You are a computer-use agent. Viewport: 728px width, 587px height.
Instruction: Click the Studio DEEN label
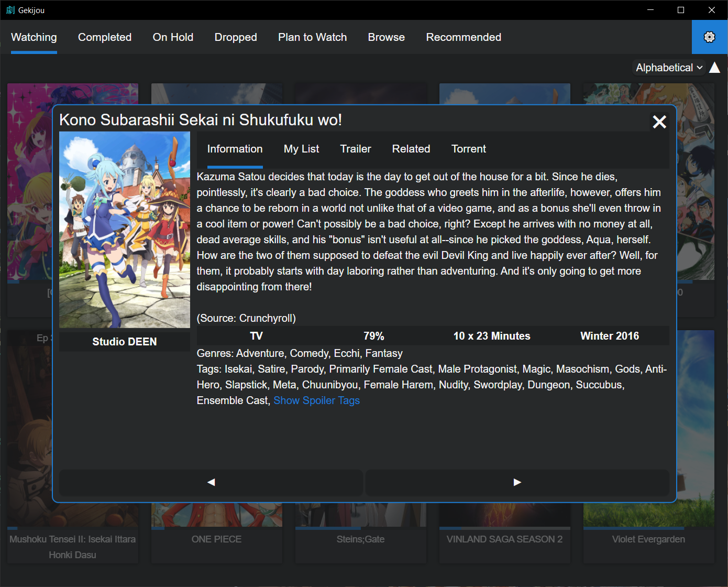(125, 342)
